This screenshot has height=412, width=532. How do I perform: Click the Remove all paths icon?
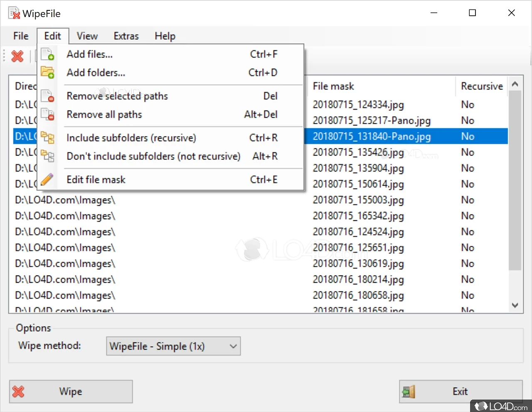coord(47,114)
